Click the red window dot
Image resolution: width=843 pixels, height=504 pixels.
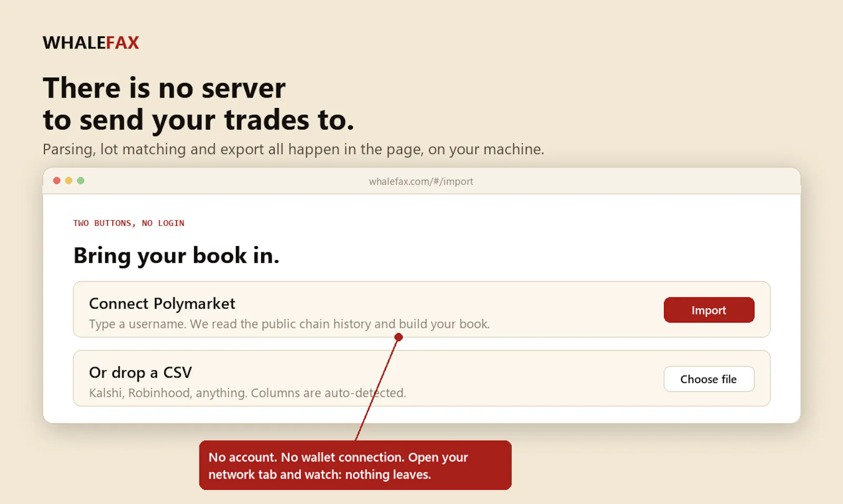pyautogui.click(x=57, y=181)
